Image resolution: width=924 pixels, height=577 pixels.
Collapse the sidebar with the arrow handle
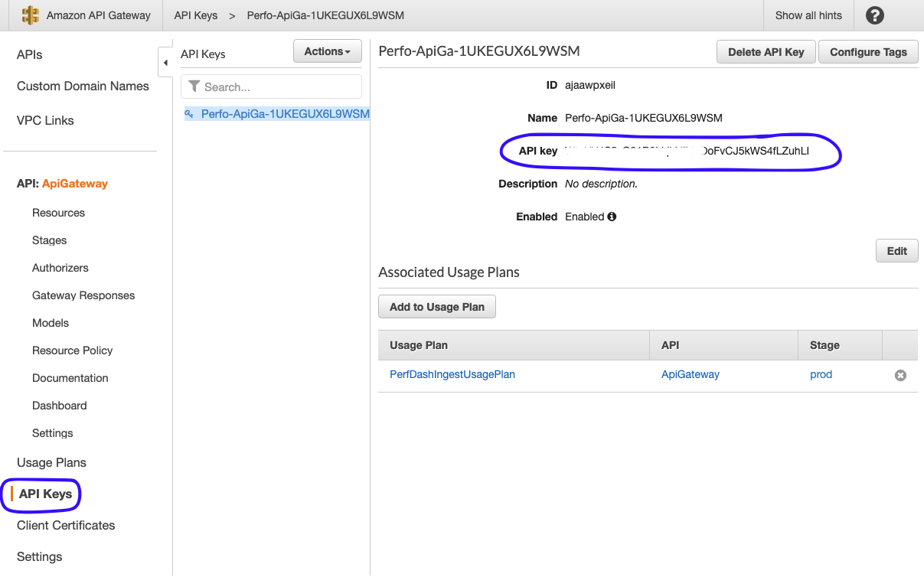pyautogui.click(x=165, y=62)
